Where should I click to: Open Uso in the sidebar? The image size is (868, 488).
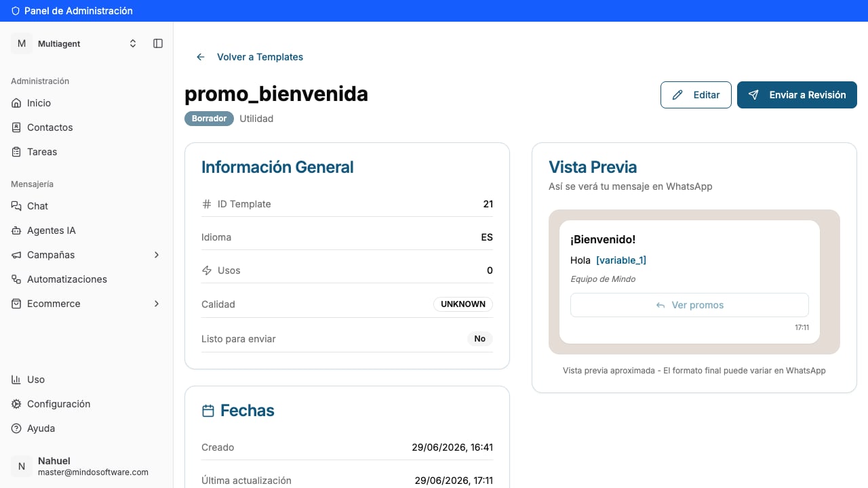(87, 380)
